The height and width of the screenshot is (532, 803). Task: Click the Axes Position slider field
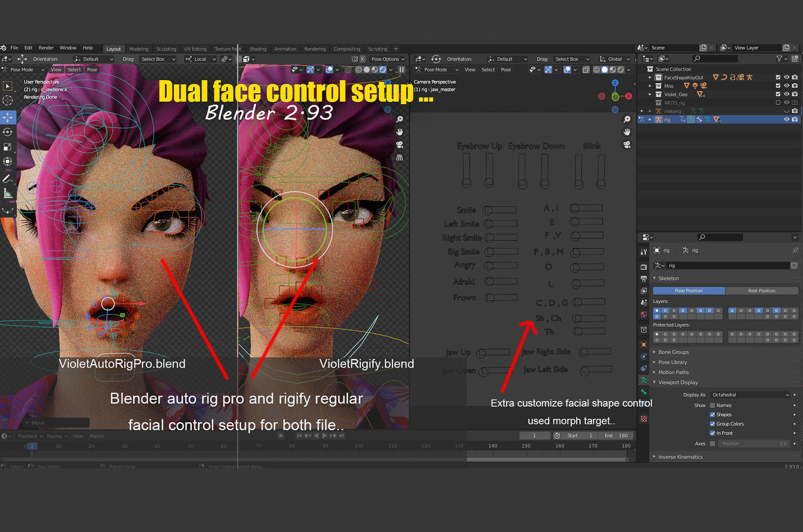pyautogui.click(x=754, y=444)
